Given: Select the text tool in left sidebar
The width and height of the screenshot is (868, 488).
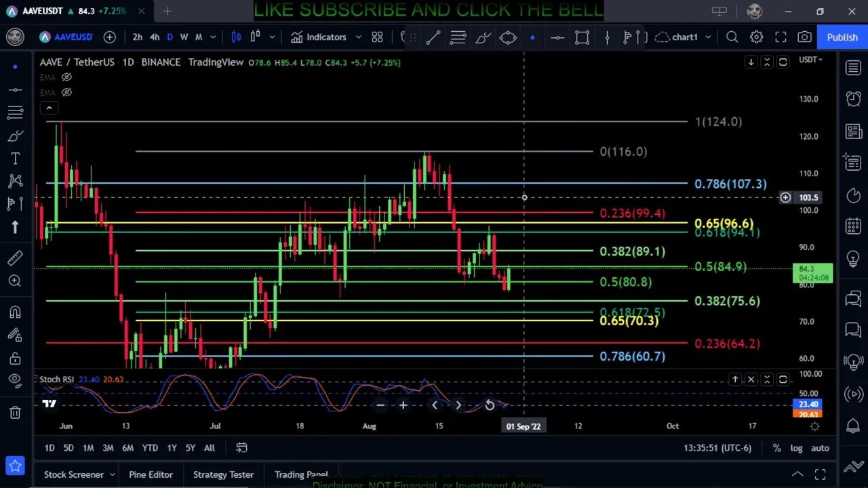Looking at the screenshot, I should tap(15, 159).
